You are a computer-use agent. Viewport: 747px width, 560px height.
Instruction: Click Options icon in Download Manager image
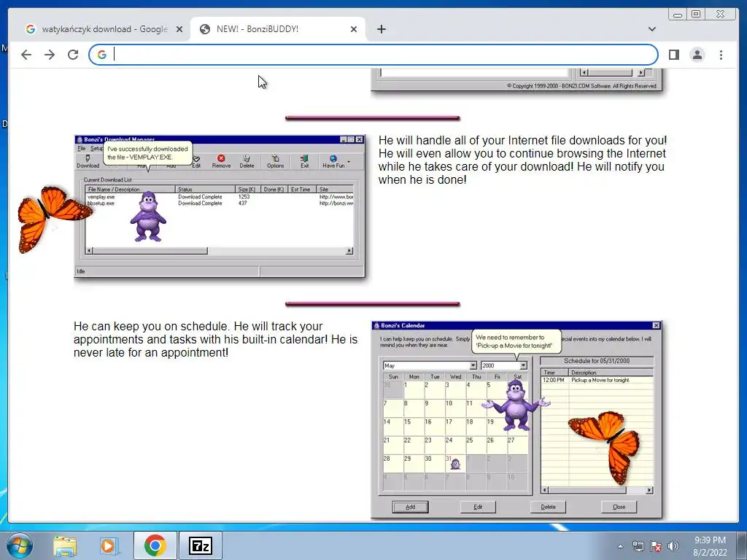(x=275, y=161)
